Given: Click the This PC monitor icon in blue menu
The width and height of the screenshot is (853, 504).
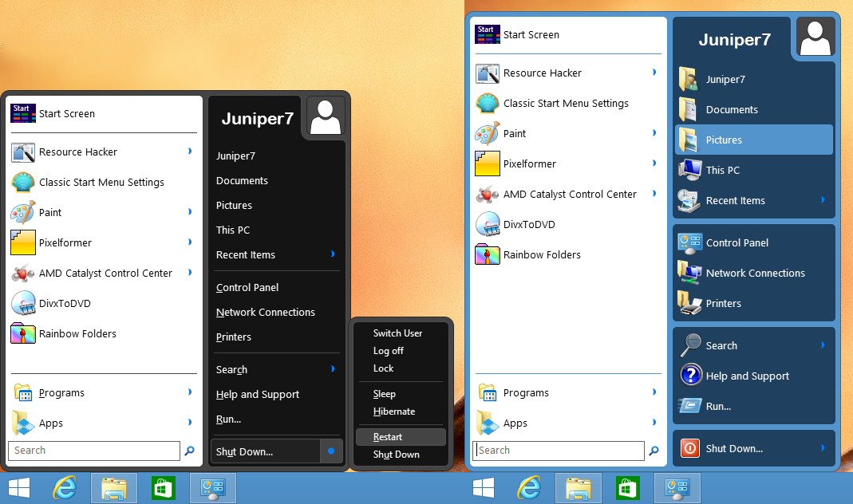Looking at the screenshot, I should coord(689,170).
